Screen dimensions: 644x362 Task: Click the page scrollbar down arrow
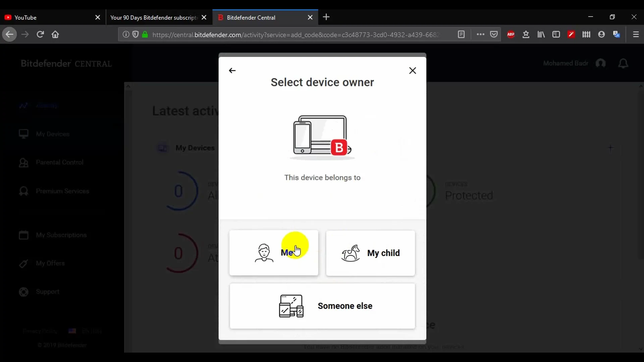coord(640,349)
